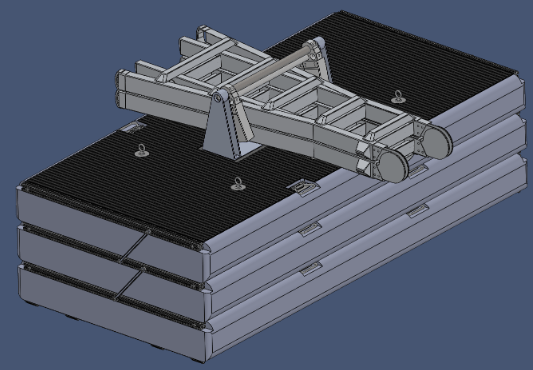The image size is (533, 370).
Task: Click the recessed deck handle beside the front eye bolt
Action: [303, 187]
